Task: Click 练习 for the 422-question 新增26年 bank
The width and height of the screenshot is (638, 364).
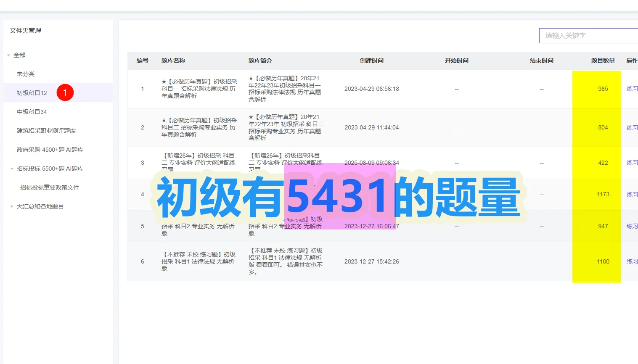Action: [x=632, y=163]
